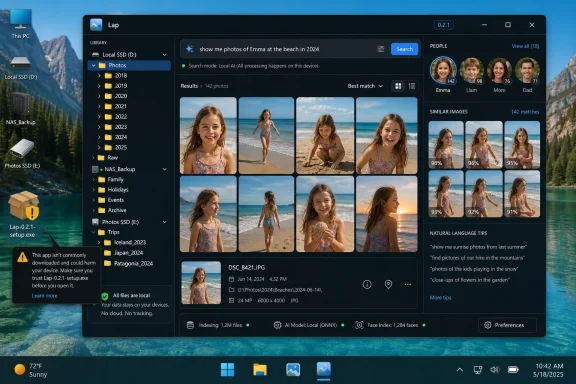Open More tips link
The image size is (576, 384).
(x=440, y=298)
